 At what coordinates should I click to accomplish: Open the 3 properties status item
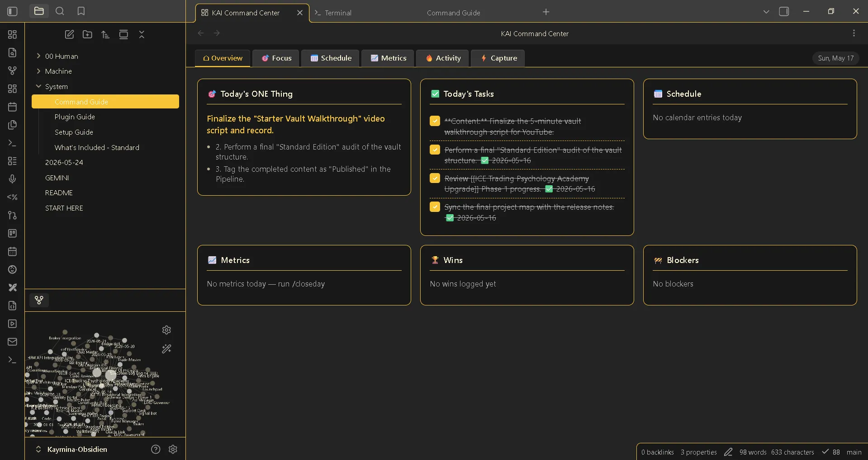[x=698, y=452]
